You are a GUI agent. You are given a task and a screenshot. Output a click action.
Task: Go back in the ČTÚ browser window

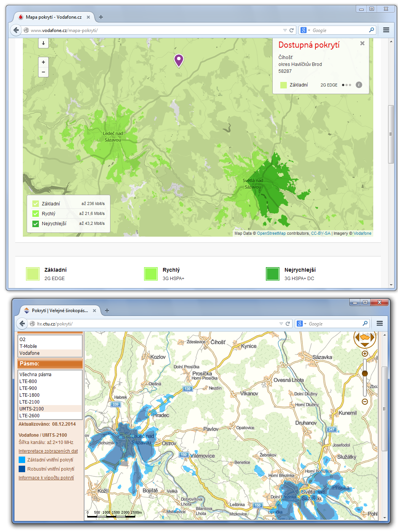[22, 324]
